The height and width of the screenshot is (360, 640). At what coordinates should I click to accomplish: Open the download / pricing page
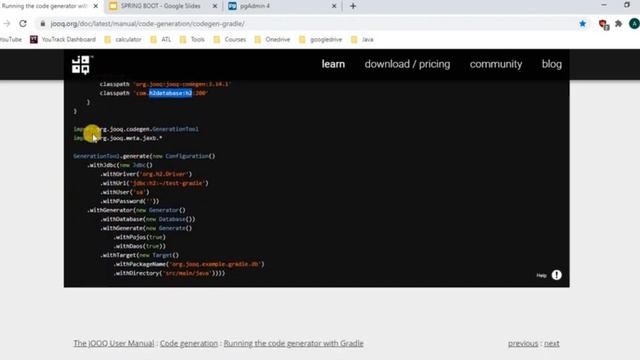tap(407, 64)
